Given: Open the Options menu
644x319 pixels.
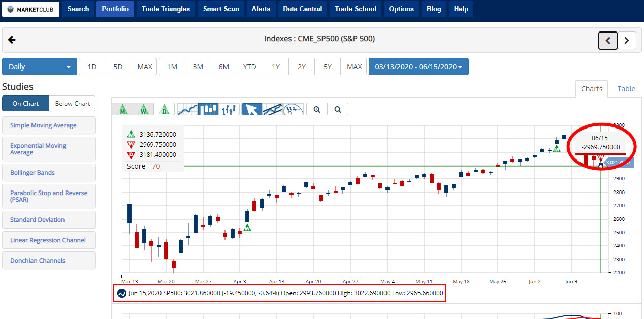Looking at the screenshot, I should coord(402,9).
